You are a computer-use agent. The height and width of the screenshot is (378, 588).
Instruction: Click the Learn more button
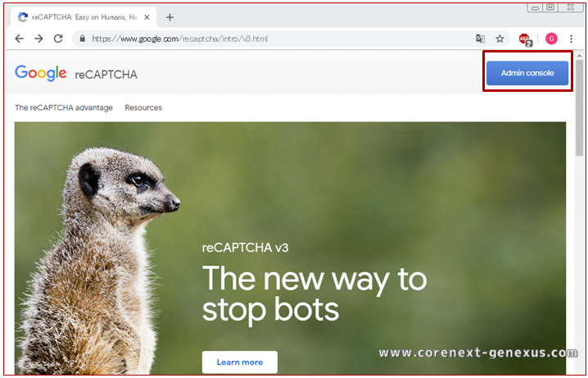[x=240, y=362]
